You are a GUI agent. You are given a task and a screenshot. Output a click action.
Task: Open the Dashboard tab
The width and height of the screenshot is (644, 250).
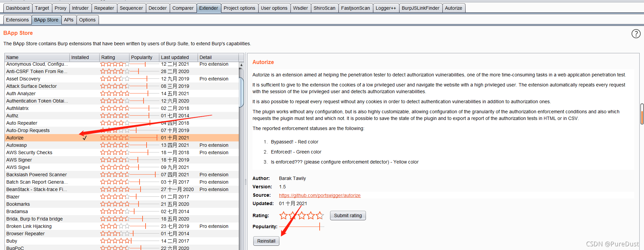coord(18,8)
